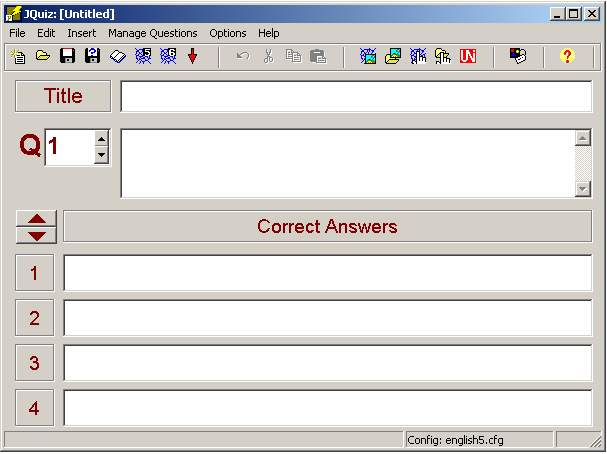Image resolution: width=607 pixels, height=454 pixels.
Task: Click the answer 1 text field
Action: pos(328,273)
